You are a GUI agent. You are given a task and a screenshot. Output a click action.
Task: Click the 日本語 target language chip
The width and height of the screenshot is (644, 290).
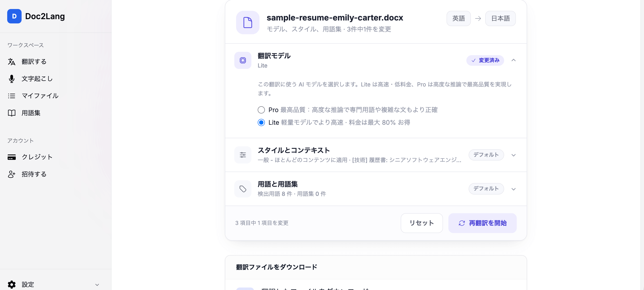[500, 18]
